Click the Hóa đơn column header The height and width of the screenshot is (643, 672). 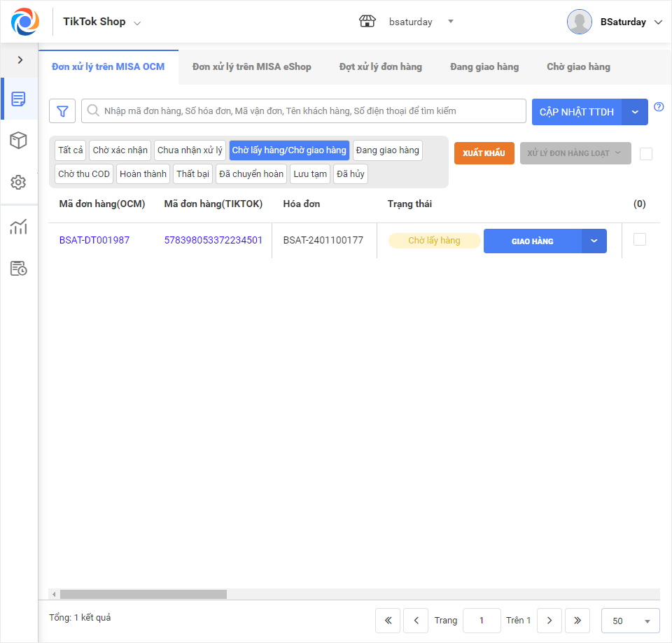pos(301,204)
